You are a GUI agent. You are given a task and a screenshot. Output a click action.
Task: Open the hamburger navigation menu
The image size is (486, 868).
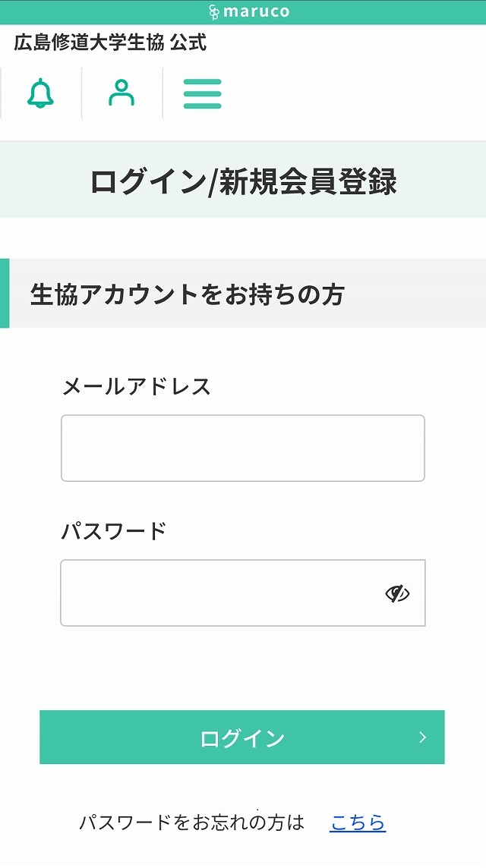[200, 93]
